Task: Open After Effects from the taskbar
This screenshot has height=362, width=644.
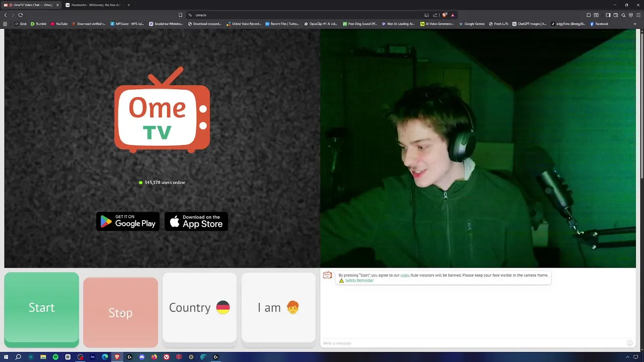Action: 93,357
